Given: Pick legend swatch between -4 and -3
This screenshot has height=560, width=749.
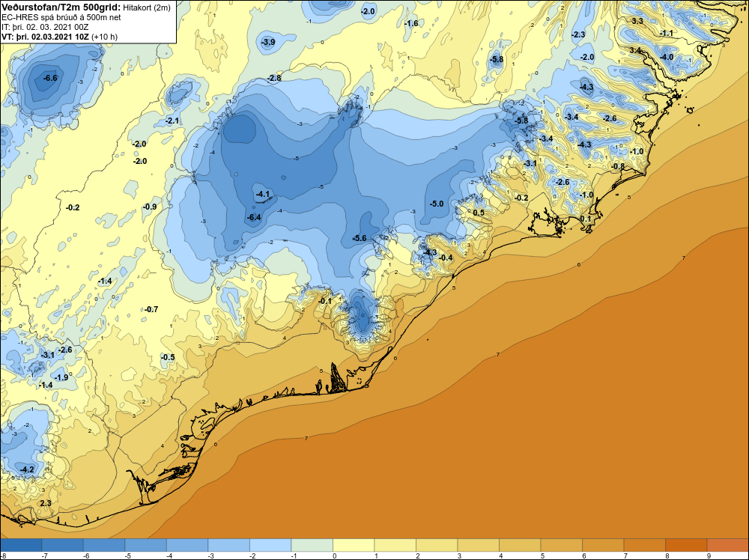Looking at the screenshot, I should [187, 545].
